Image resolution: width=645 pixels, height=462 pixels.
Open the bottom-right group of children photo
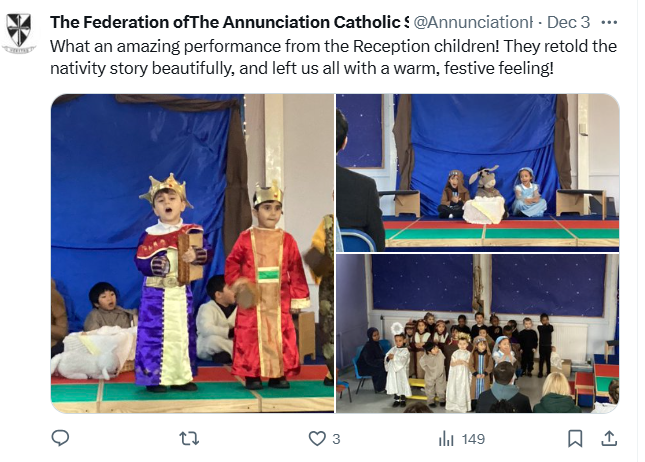pos(477,333)
